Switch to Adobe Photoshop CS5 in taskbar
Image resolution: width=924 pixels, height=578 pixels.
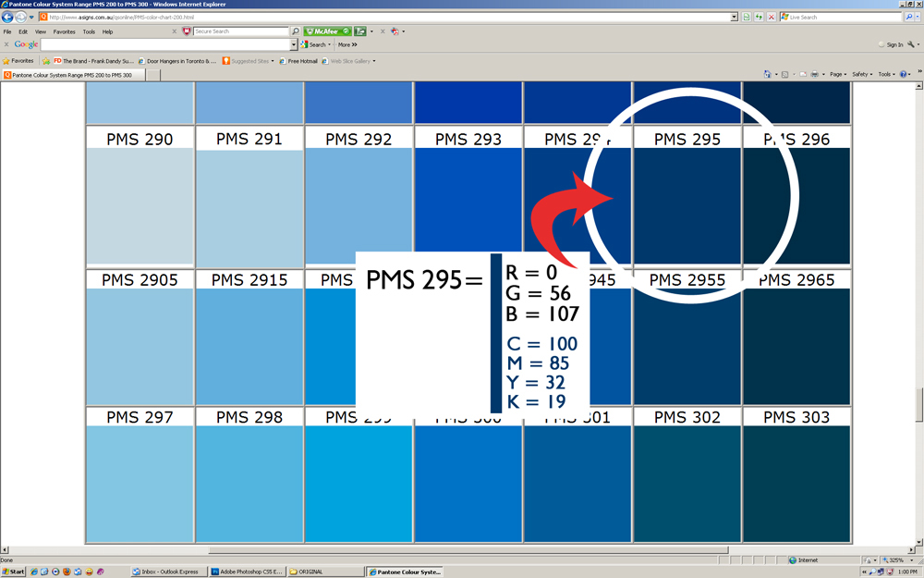click(x=248, y=572)
